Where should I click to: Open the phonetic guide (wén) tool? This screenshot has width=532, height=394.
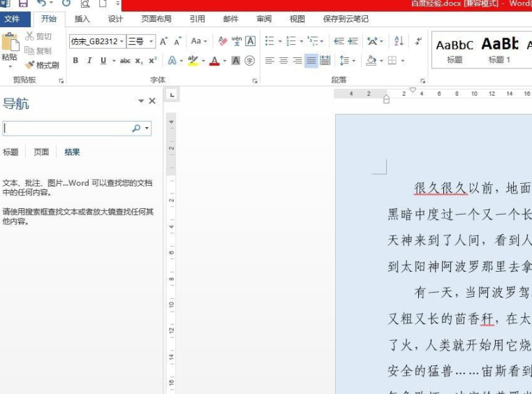pyautogui.click(x=237, y=41)
